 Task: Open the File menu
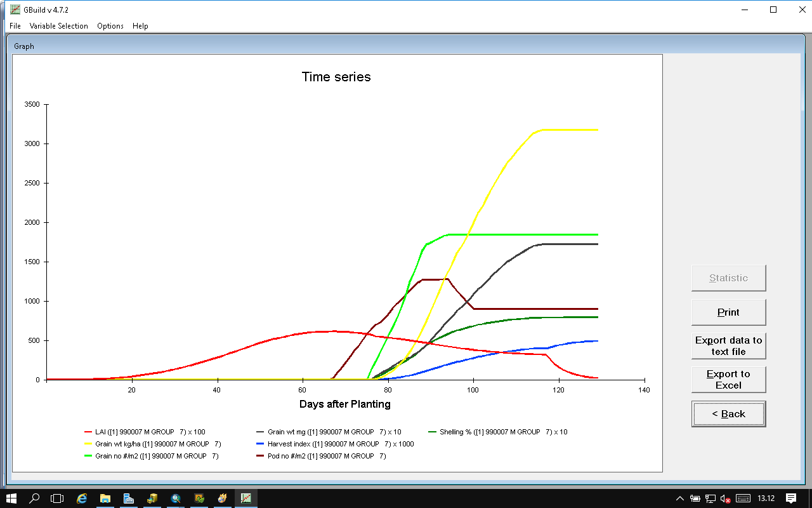pos(15,26)
